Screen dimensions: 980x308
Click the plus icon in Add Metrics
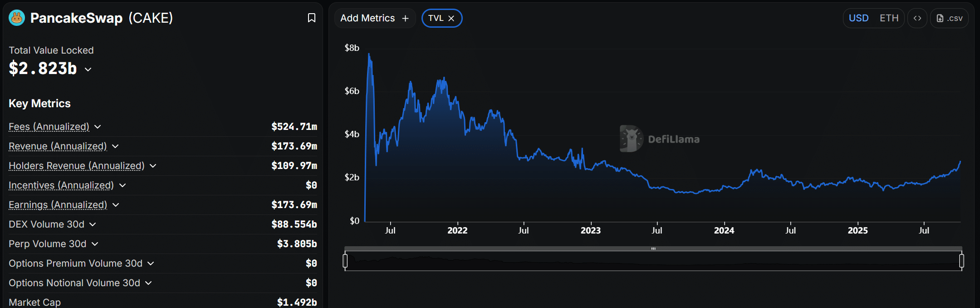coord(406,18)
